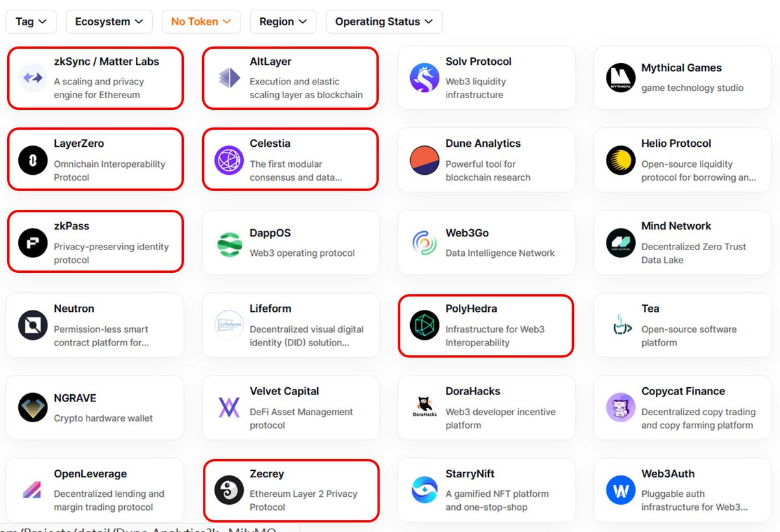Screen dimensions: 780x532
Task: Open the Tag filter dropdown
Action: tap(31, 21)
